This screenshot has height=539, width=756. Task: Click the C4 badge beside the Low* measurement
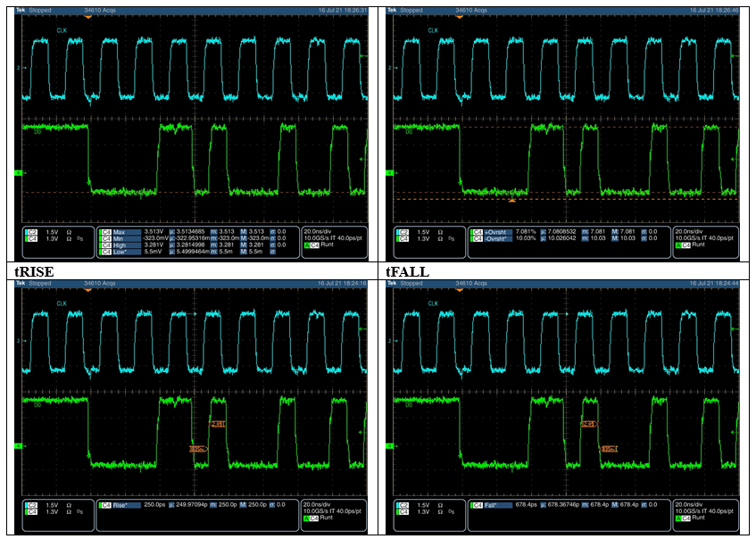click(x=105, y=253)
